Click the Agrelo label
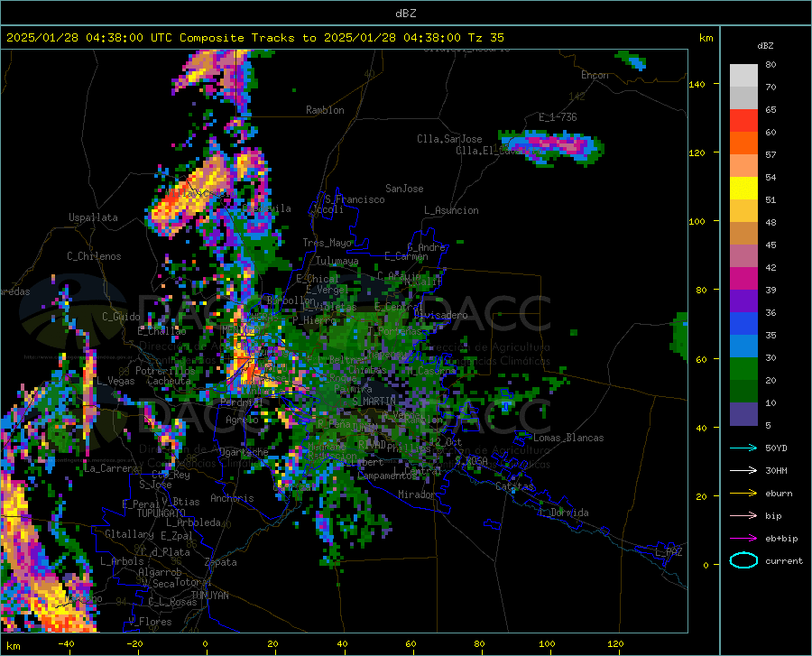Image resolution: width=812 pixels, height=656 pixels. pos(242,420)
